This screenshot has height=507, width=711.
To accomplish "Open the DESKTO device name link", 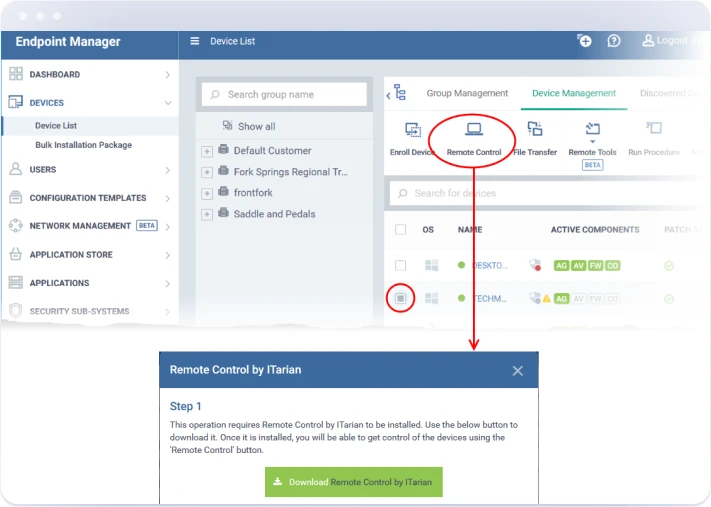I will point(490,266).
